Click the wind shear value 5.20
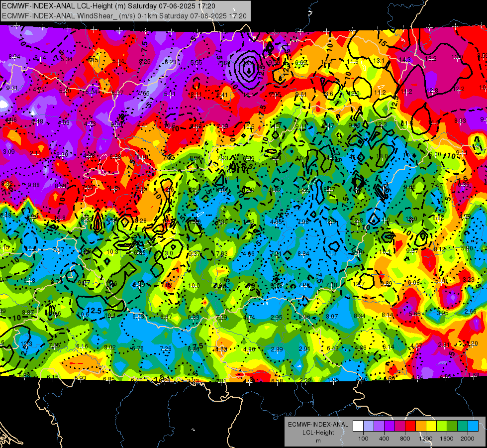 click(x=65, y=91)
